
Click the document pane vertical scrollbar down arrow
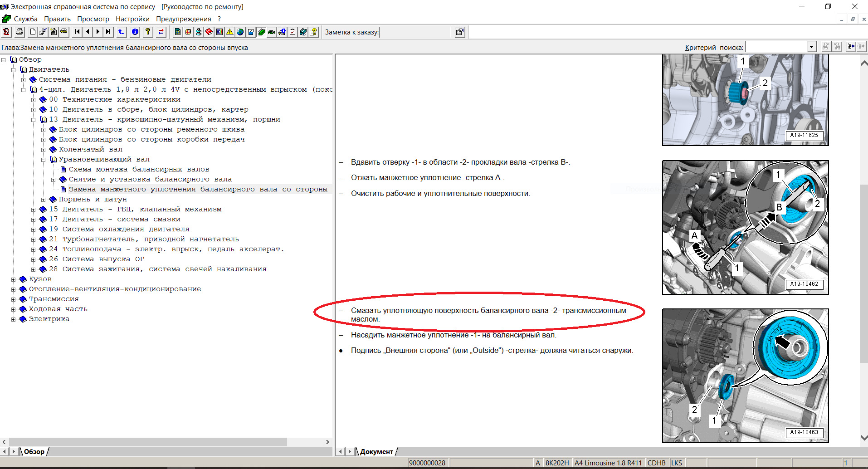coord(864,438)
